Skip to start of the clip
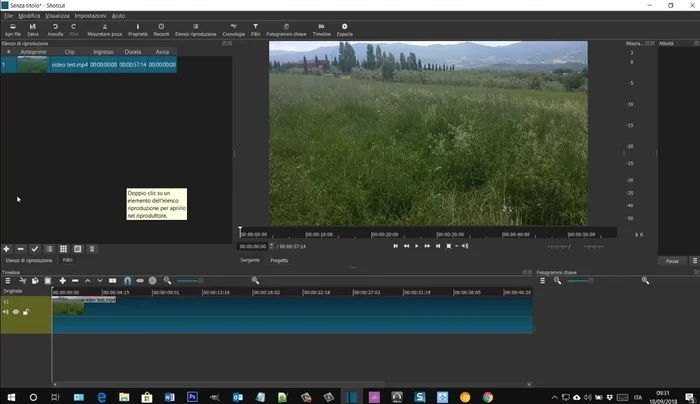 click(395, 246)
